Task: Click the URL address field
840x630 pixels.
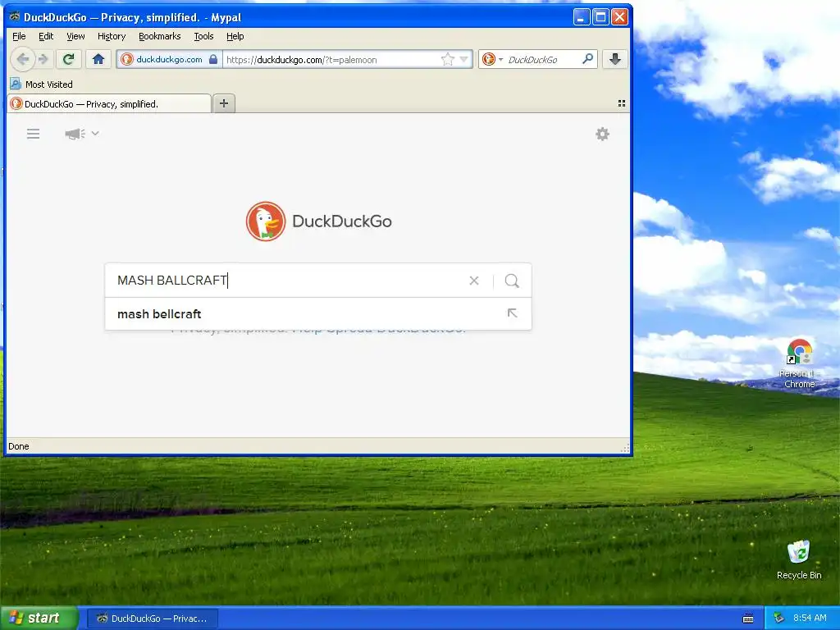Action: coord(332,59)
